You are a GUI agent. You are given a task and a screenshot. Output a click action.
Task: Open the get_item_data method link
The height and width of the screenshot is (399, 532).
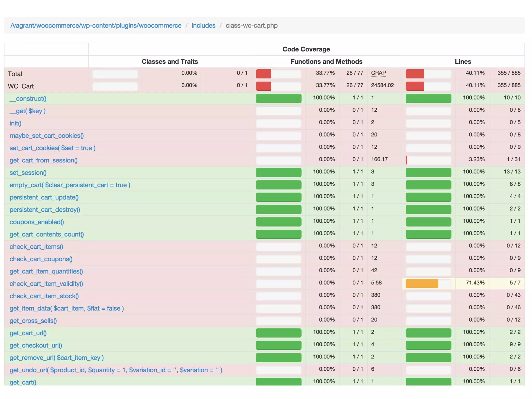pyautogui.click(x=66, y=308)
